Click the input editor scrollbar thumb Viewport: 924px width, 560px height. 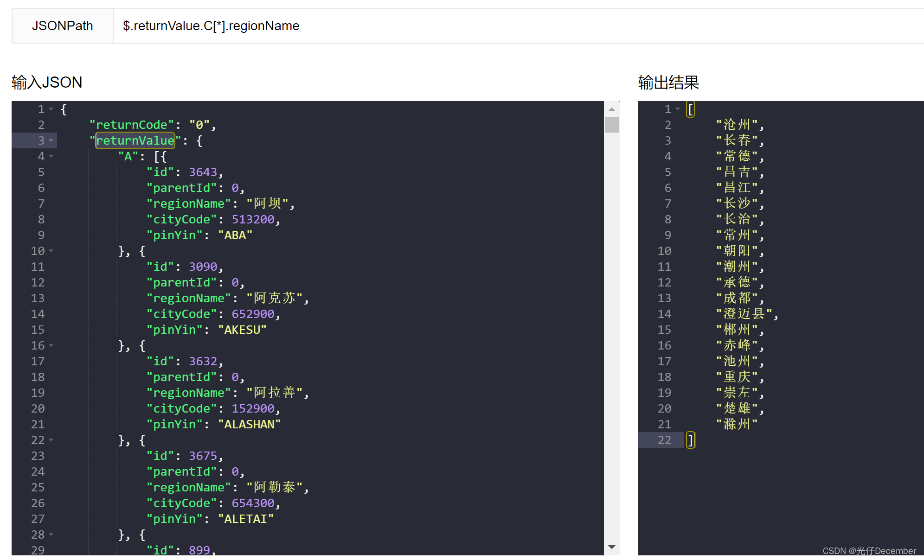pyautogui.click(x=612, y=125)
